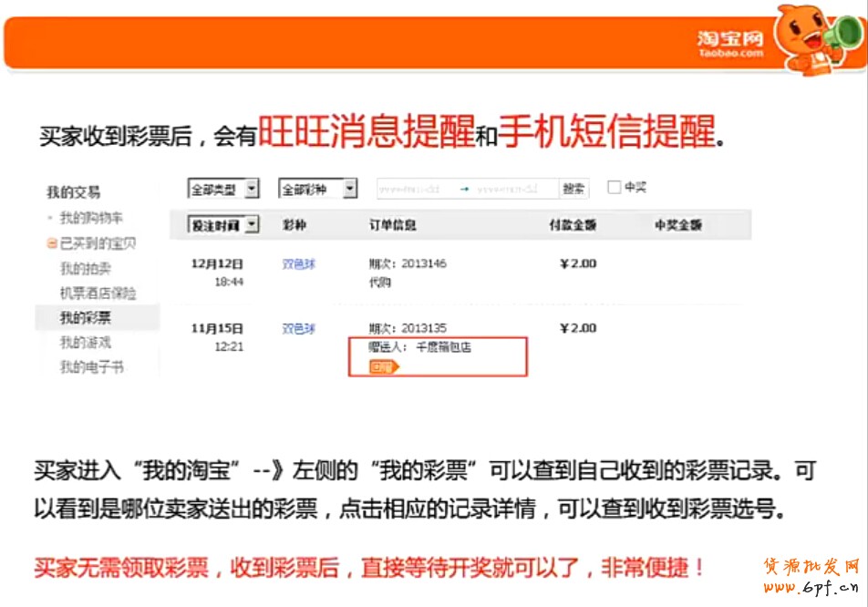This screenshot has width=868, height=607.
Task: Open 机票酒店保险 in the sidebar
Action: pos(98,293)
